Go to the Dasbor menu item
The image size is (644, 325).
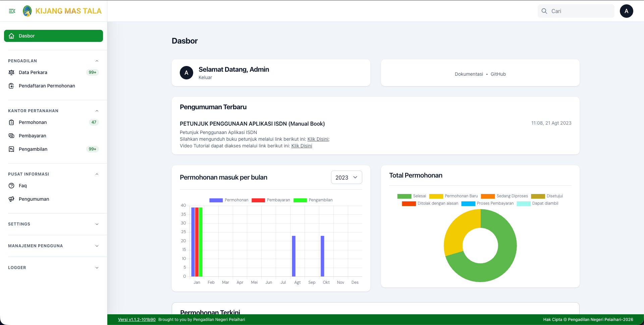[x=53, y=36]
